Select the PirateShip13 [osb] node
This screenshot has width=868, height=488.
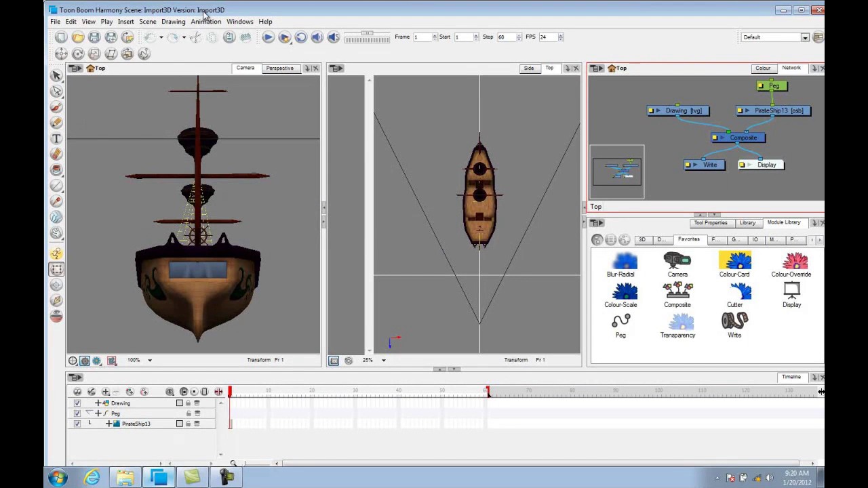(x=773, y=110)
